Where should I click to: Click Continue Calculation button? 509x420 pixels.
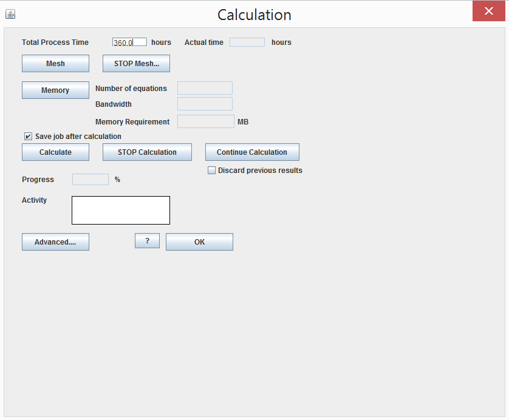coord(251,152)
